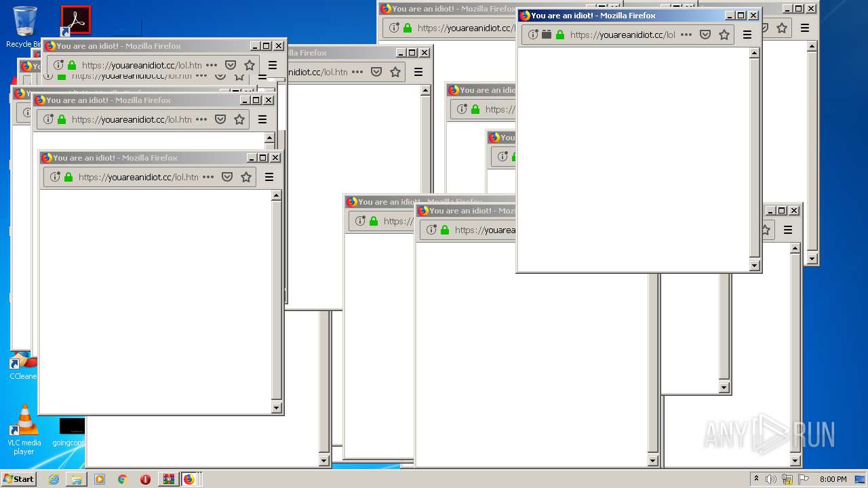Open the Action Center flag in the tray

802,479
